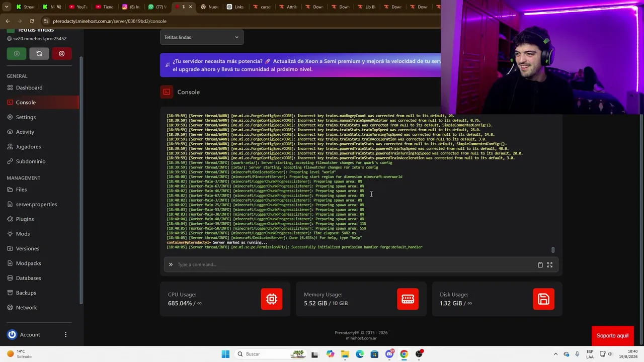Restart the server with the gray refresh button
Viewport: 644px width, 362px height.
(x=39, y=54)
